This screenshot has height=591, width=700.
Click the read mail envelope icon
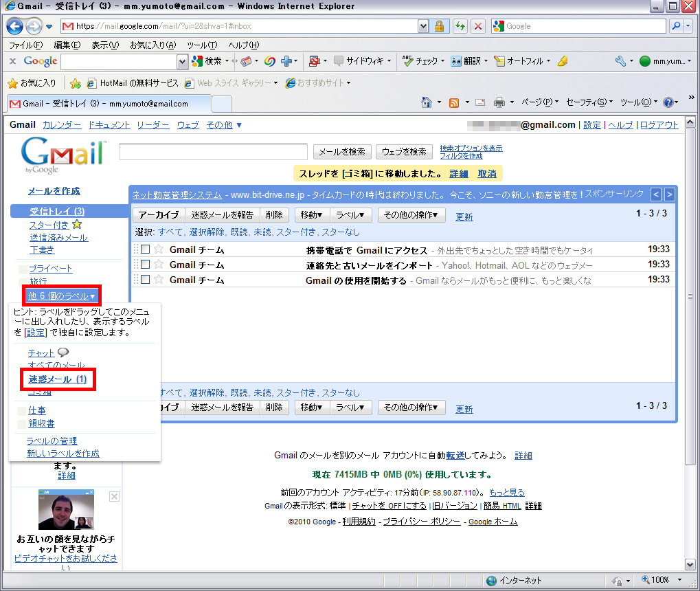click(x=480, y=103)
